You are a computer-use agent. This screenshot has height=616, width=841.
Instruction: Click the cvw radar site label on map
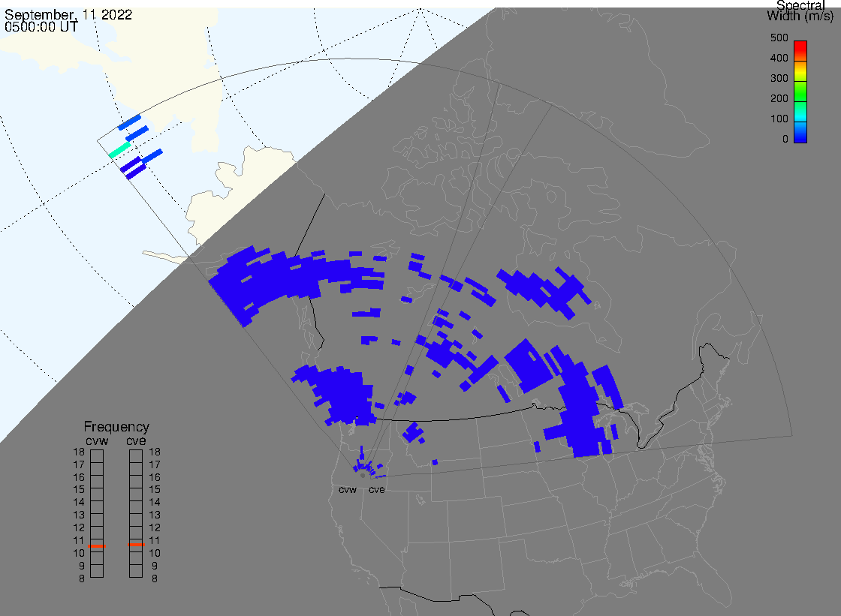[348, 490]
